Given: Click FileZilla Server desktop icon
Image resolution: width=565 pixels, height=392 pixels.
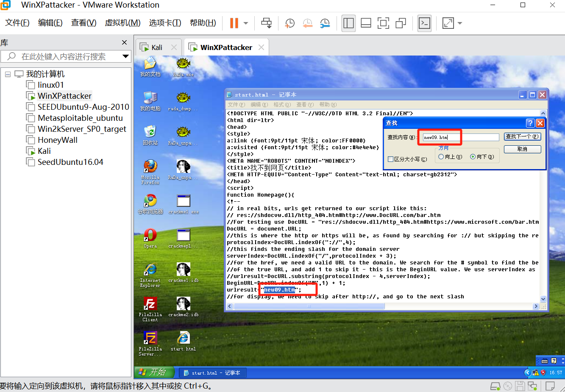Looking at the screenshot, I should [x=150, y=344].
